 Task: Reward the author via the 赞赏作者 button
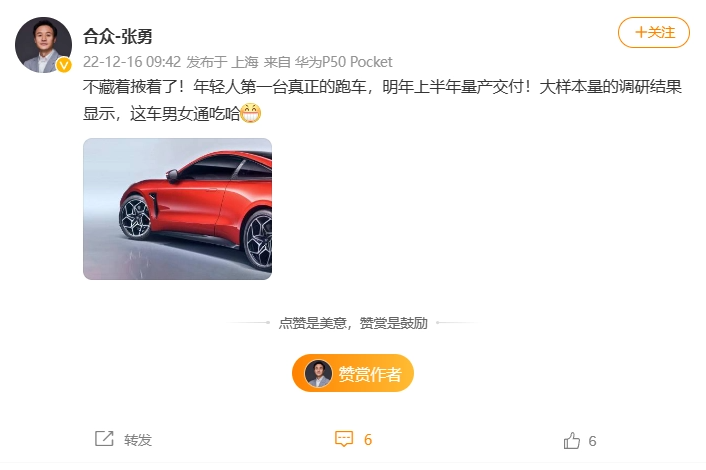pos(353,373)
